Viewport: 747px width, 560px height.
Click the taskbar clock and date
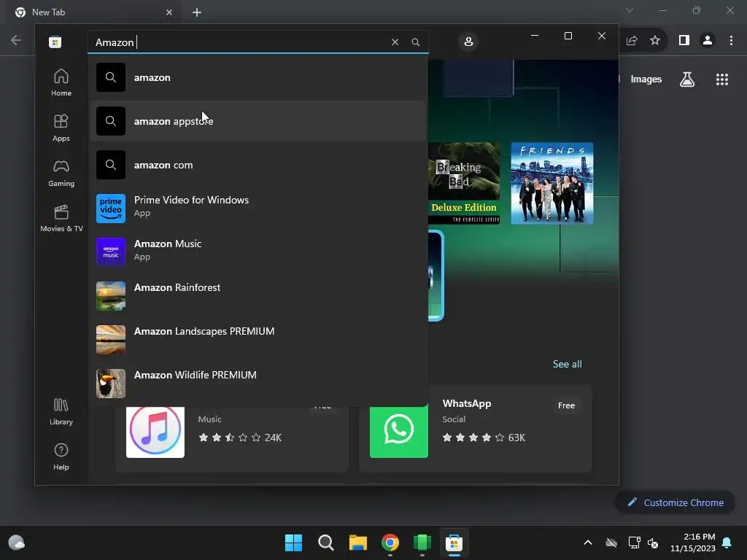693,542
